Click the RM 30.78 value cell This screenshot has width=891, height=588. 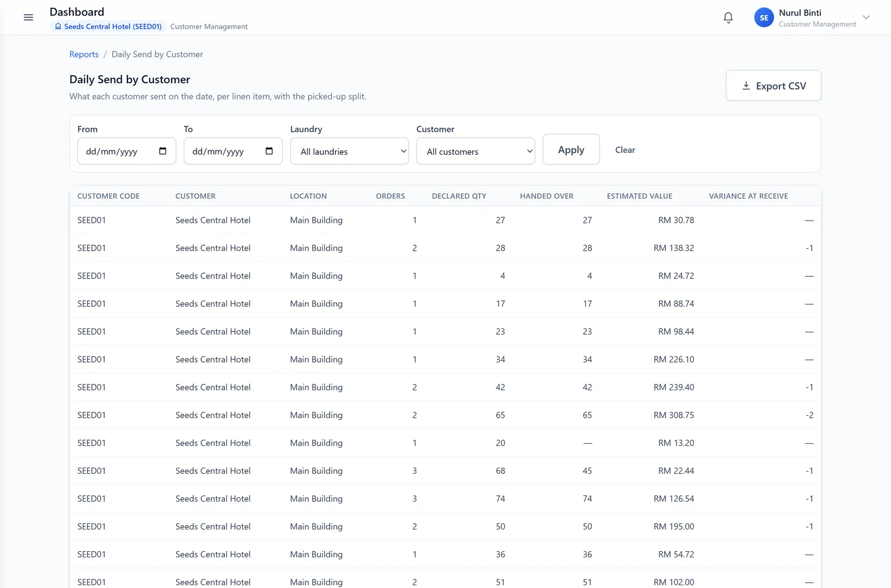[676, 220]
